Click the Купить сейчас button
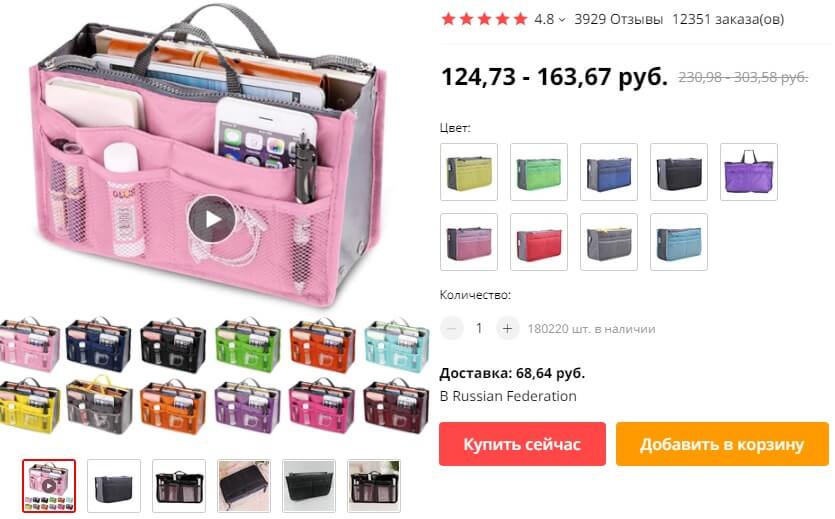The image size is (835, 519). [522, 444]
